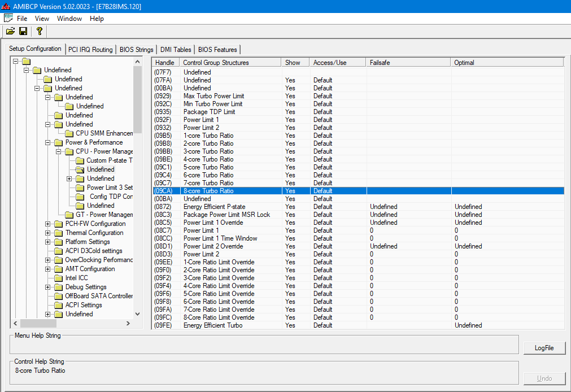
Task: Select the ACPI Settings folder icon
Action: [x=58, y=305]
